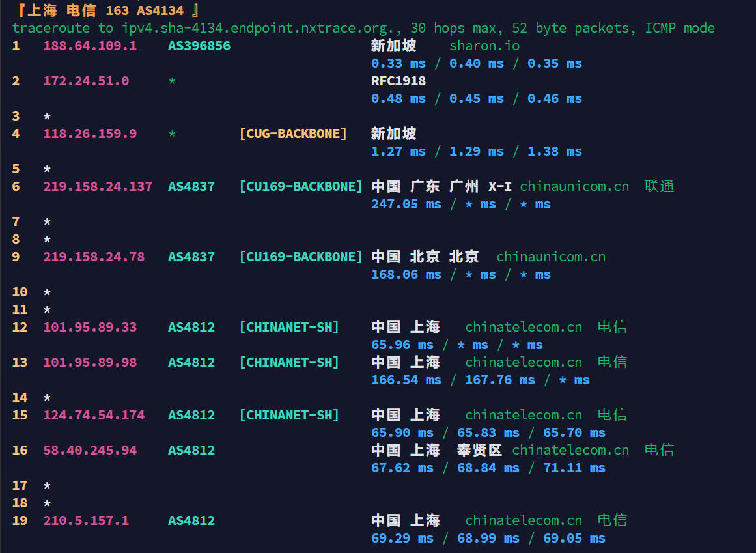Image resolution: width=756 pixels, height=553 pixels.
Task: Open chinaunicom.cn on the 广州 hop
Action: coord(574,186)
